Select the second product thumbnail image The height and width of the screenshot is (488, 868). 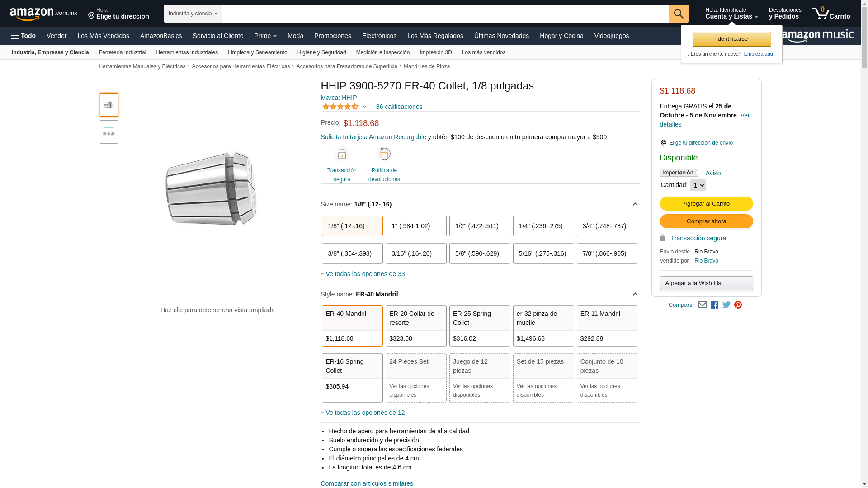(108, 132)
